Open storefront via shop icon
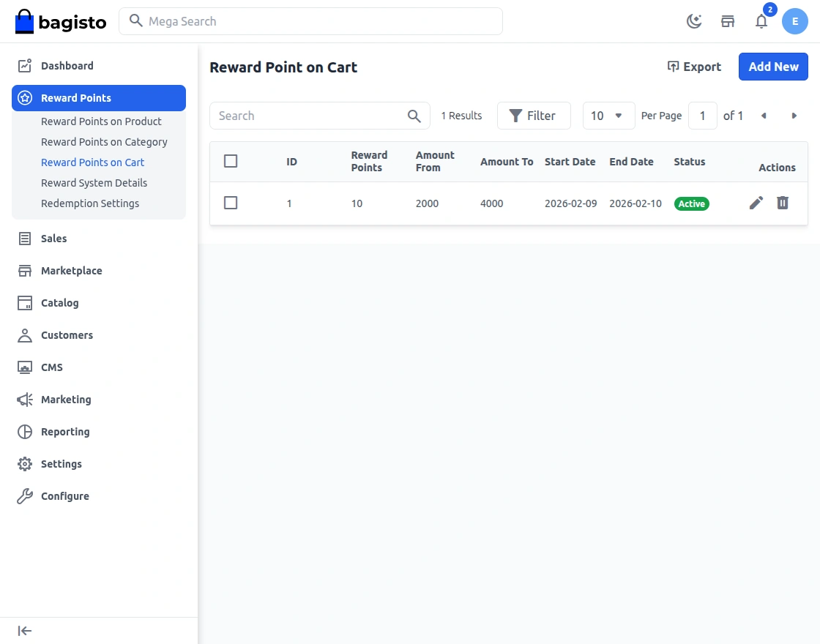The image size is (820, 644). 728,21
